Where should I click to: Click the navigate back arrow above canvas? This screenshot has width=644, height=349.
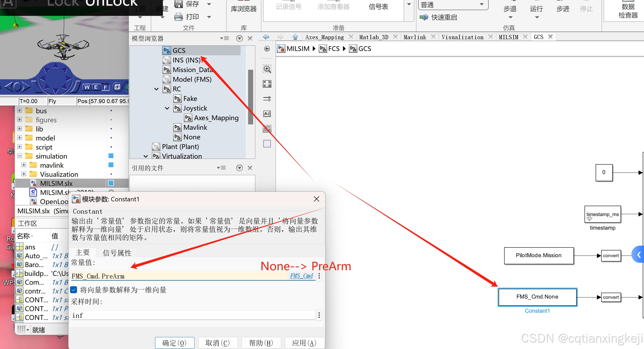tap(266, 37)
